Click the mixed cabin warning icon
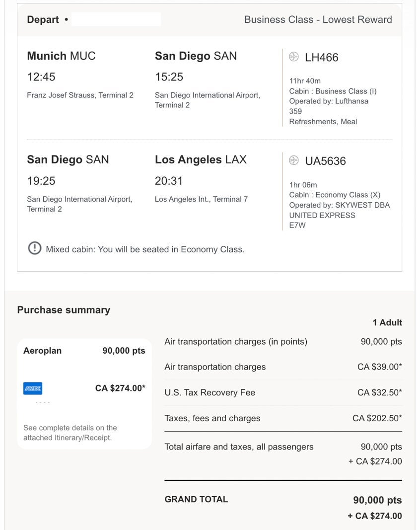The height and width of the screenshot is (530, 420). [34, 248]
